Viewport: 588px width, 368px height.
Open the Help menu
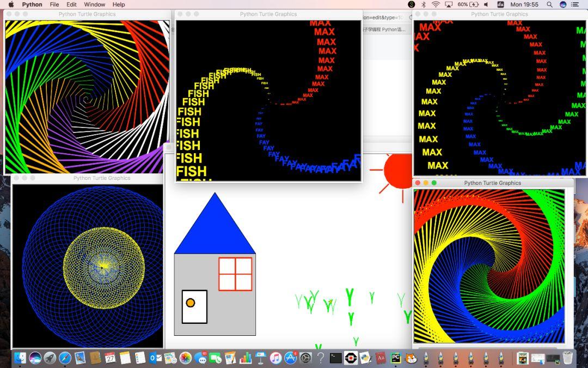click(x=119, y=4)
